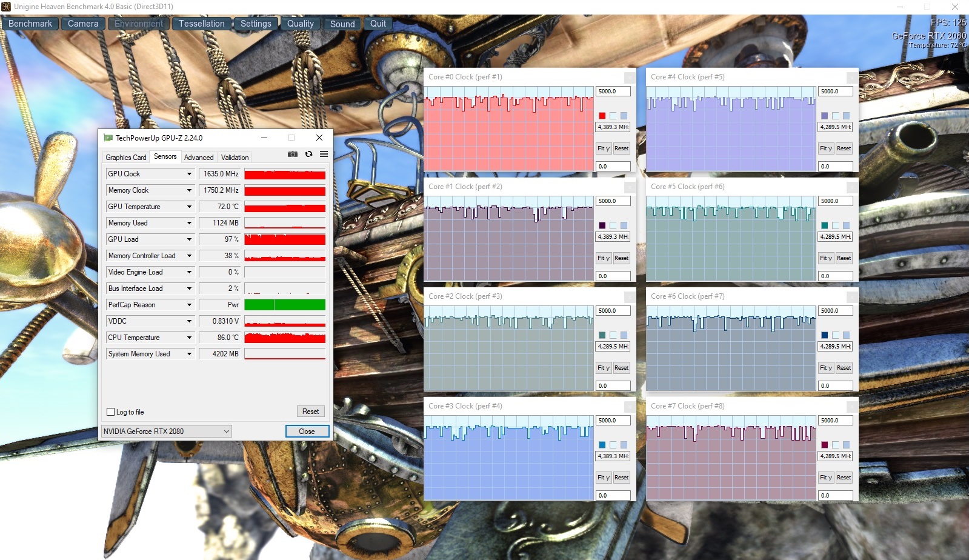The width and height of the screenshot is (969, 560).
Task: Click the navy blue color swatch for Core #6
Action: (825, 335)
